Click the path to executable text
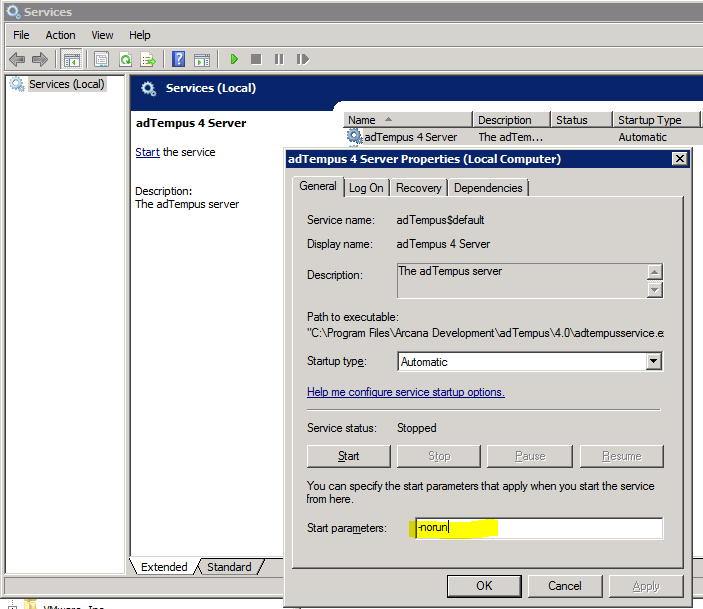 (486, 333)
